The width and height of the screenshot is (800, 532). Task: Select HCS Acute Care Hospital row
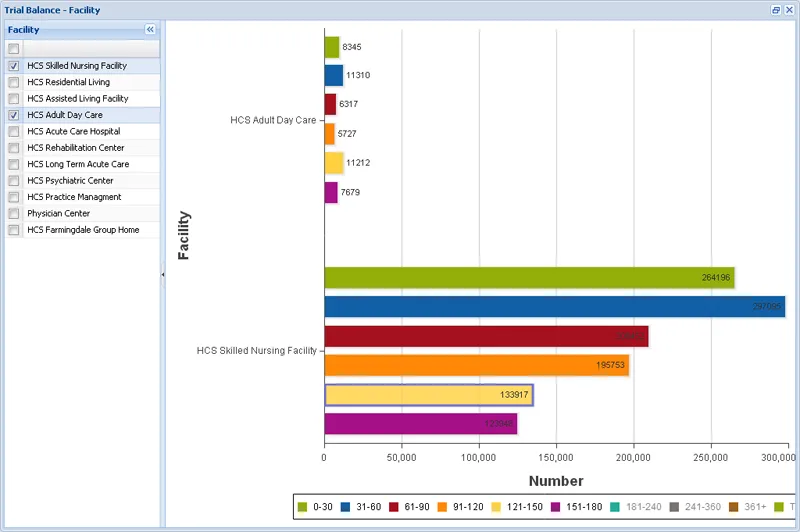coord(83,132)
